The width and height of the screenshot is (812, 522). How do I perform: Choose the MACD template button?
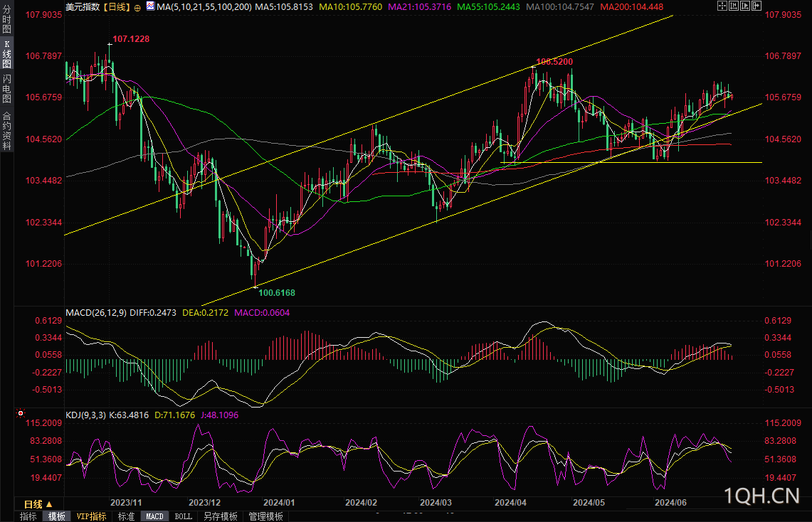coord(154,516)
